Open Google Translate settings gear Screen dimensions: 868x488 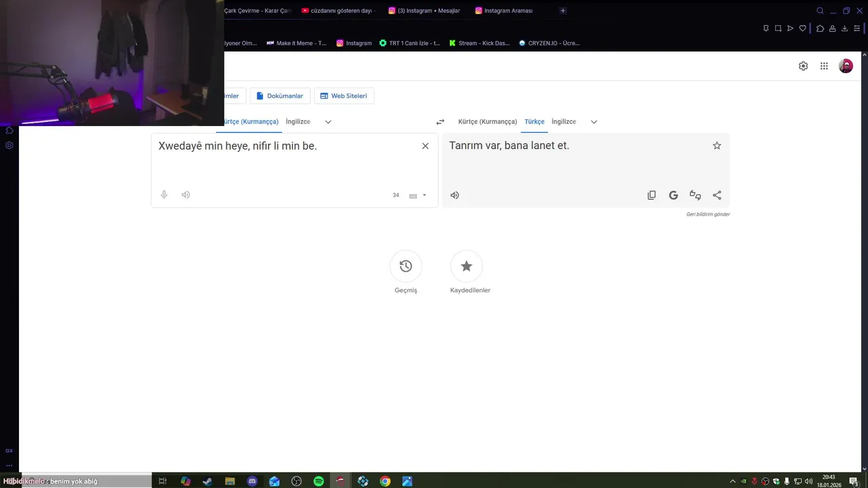point(803,66)
